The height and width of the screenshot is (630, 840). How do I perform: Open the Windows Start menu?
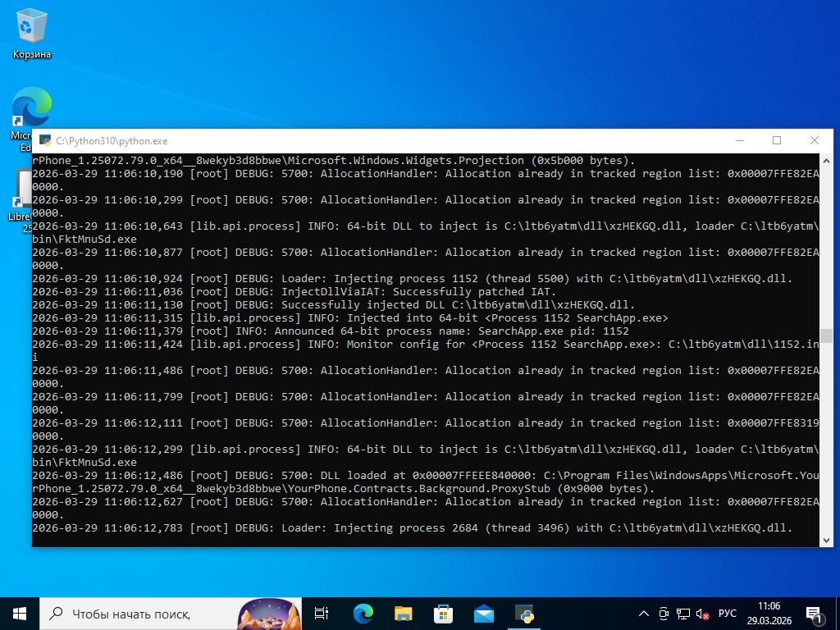tap(20, 613)
